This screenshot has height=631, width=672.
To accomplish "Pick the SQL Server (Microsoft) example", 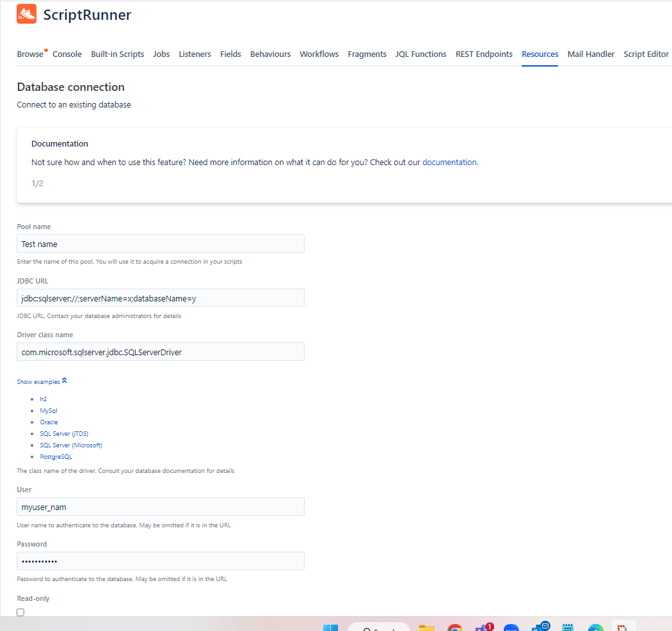I will (71, 445).
